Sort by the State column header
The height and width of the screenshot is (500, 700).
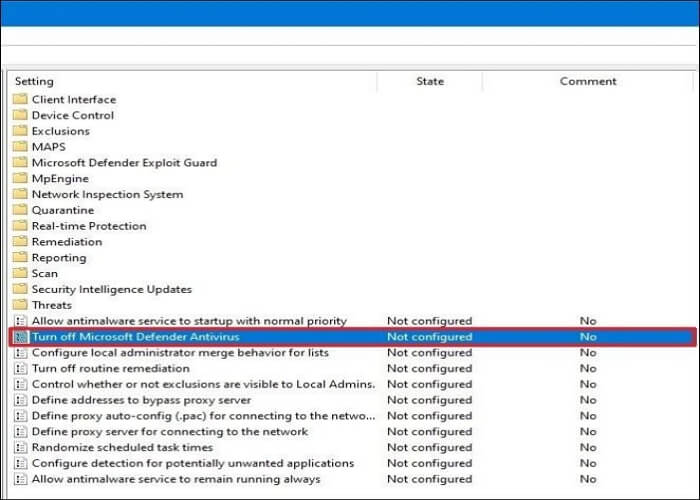tap(429, 81)
